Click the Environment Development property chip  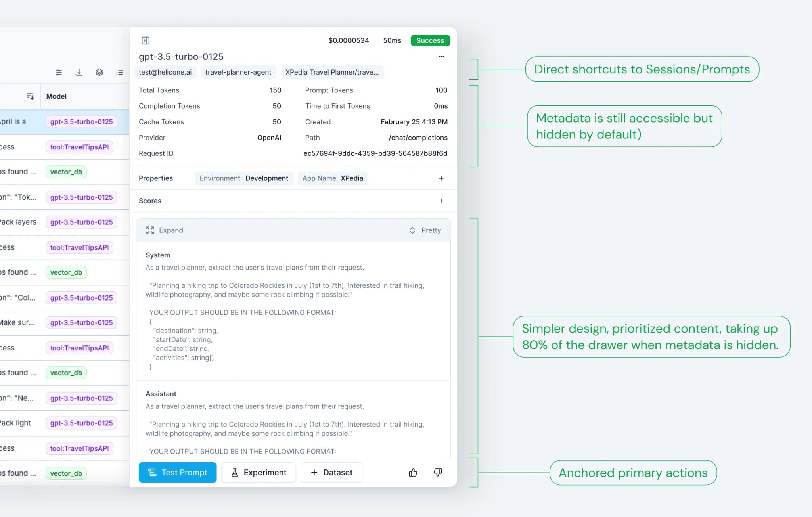point(244,178)
